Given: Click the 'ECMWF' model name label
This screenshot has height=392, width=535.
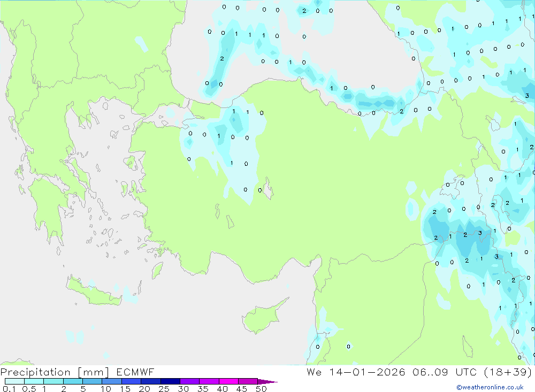Looking at the screenshot, I should coord(135,372).
